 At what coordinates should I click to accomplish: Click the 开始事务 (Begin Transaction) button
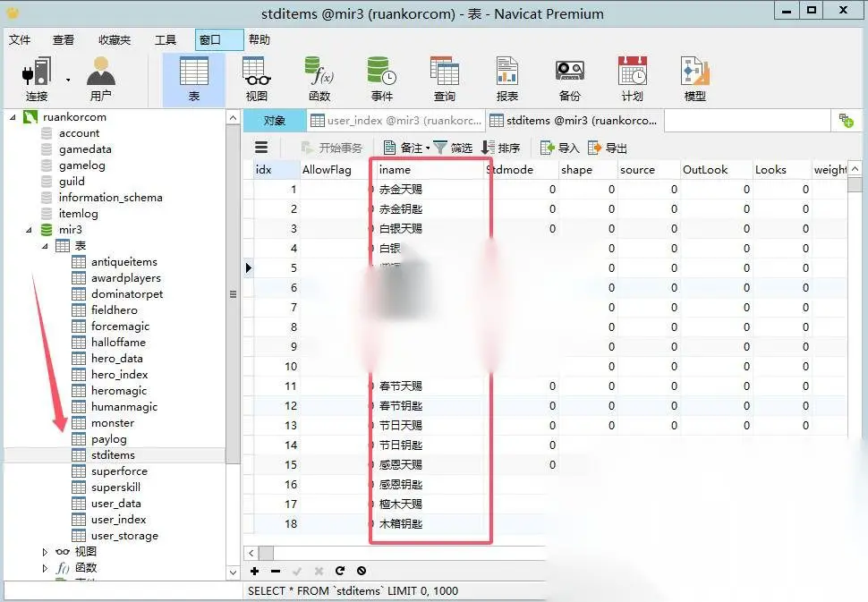pos(332,148)
